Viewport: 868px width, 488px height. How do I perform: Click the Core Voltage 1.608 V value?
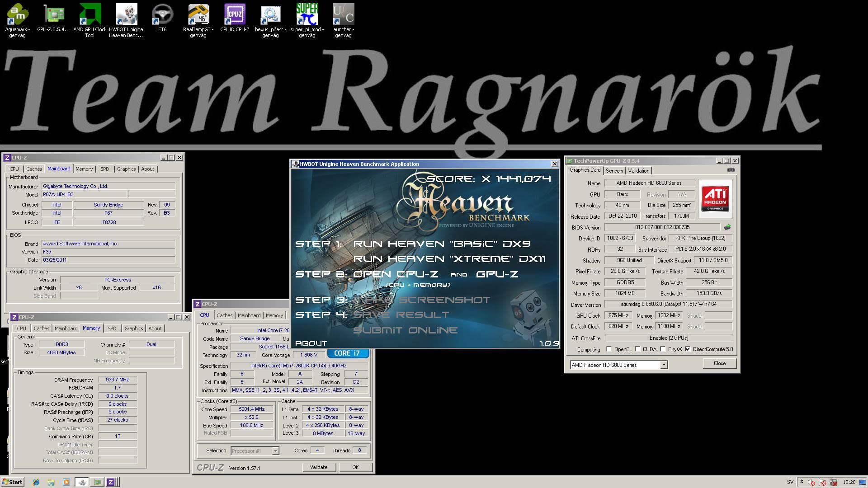point(308,355)
